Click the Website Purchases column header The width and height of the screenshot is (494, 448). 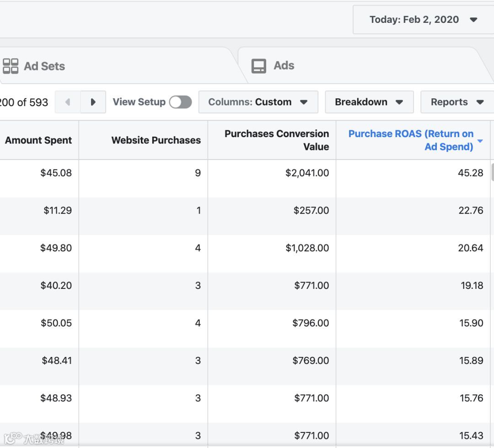156,140
